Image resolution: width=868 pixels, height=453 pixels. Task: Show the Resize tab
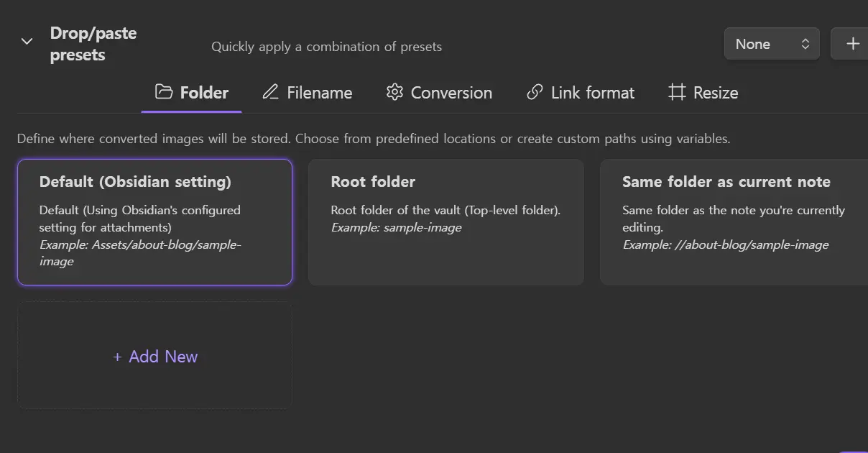[703, 93]
